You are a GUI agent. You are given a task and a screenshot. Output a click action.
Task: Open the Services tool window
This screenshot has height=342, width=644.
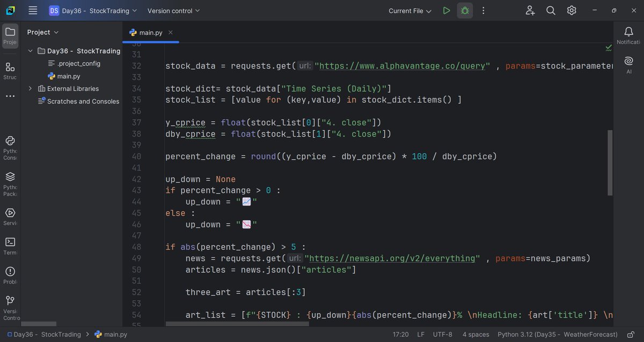pyautogui.click(x=10, y=216)
